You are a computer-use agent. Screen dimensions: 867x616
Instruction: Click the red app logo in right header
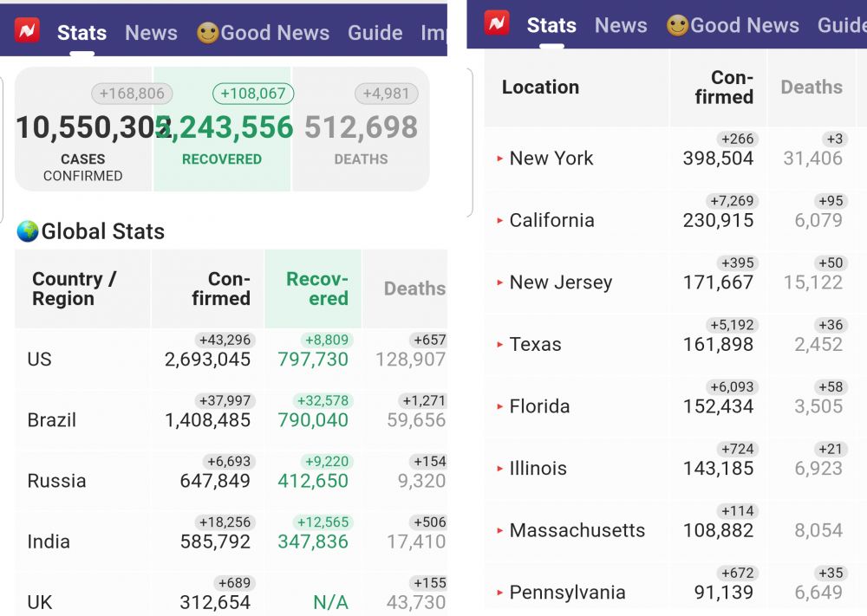point(497,23)
